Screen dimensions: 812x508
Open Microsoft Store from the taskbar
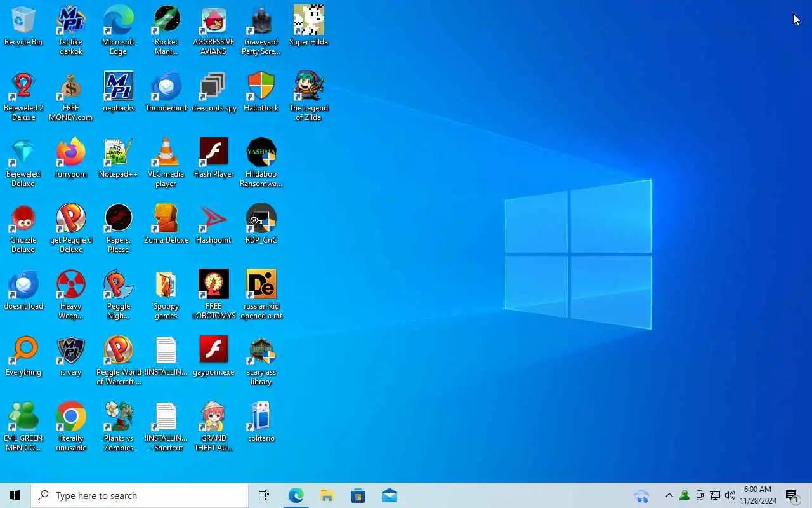click(358, 495)
